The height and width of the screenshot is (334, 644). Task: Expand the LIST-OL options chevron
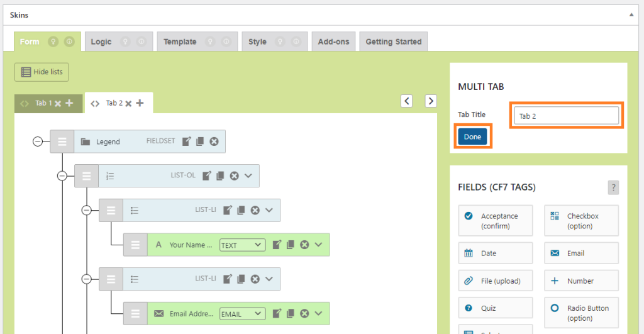(248, 175)
